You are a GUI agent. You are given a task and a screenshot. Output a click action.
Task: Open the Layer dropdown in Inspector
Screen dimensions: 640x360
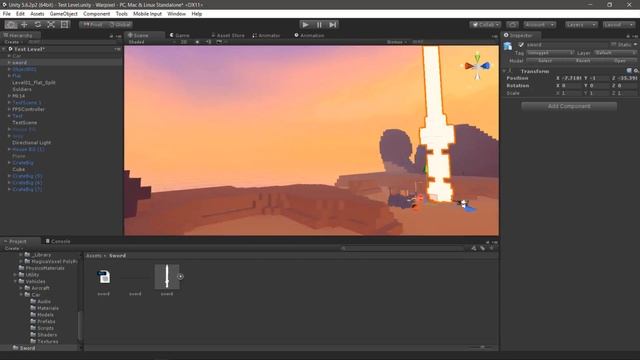[x=615, y=53]
